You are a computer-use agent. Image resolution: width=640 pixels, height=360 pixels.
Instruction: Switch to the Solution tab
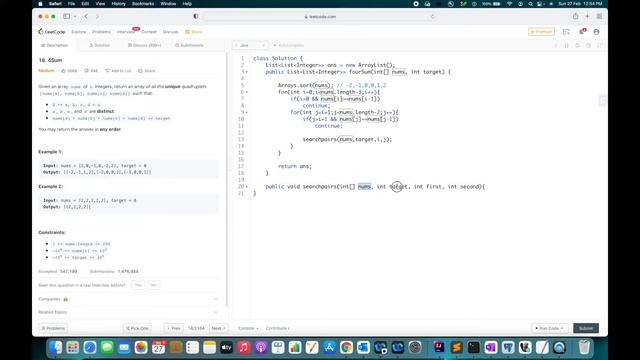[x=100, y=45]
